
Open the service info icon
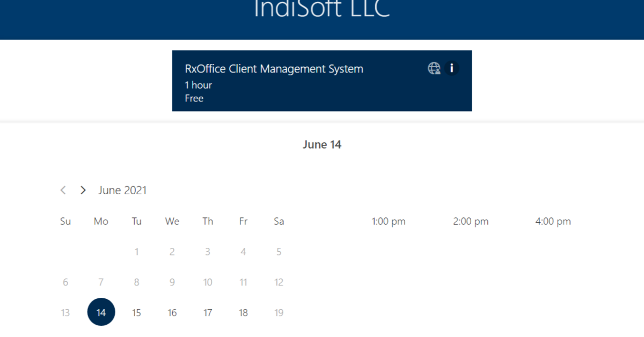coord(452,68)
